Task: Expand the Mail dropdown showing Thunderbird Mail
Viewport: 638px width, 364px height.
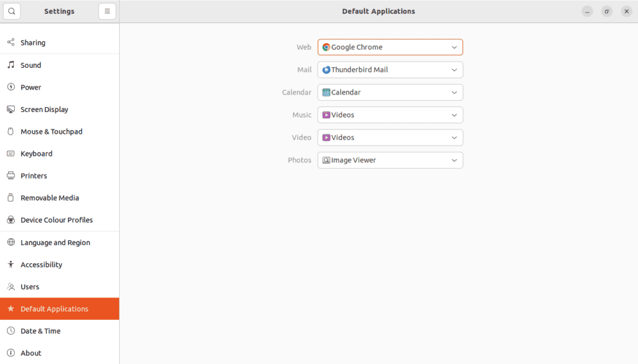Action: pyautogui.click(x=389, y=70)
